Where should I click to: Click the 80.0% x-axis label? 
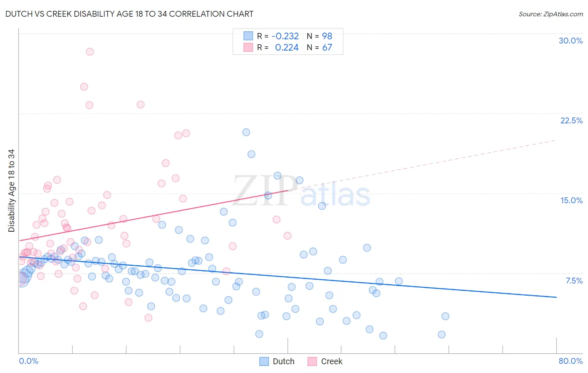(x=570, y=361)
